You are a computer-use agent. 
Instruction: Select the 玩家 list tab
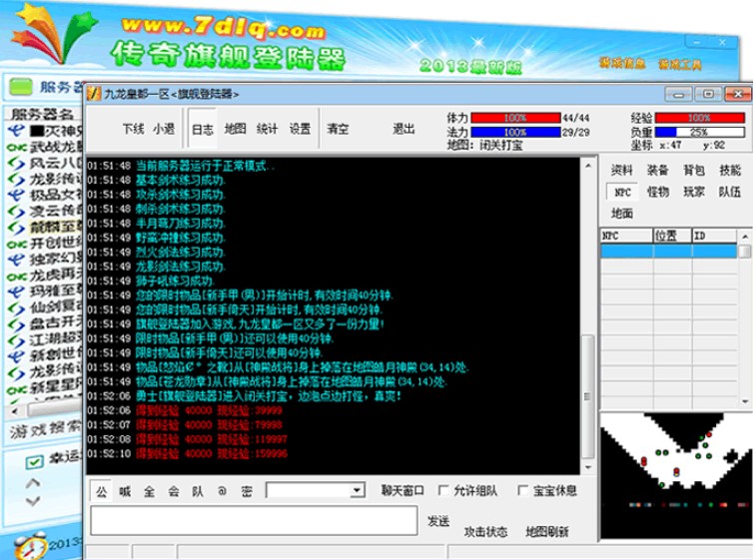[x=694, y=192]
